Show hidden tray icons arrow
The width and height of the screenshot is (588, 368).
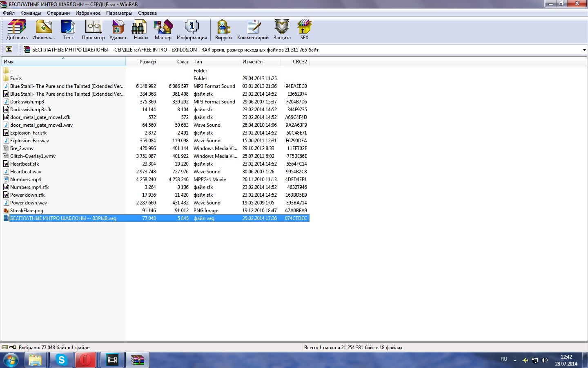coord(515,360)
